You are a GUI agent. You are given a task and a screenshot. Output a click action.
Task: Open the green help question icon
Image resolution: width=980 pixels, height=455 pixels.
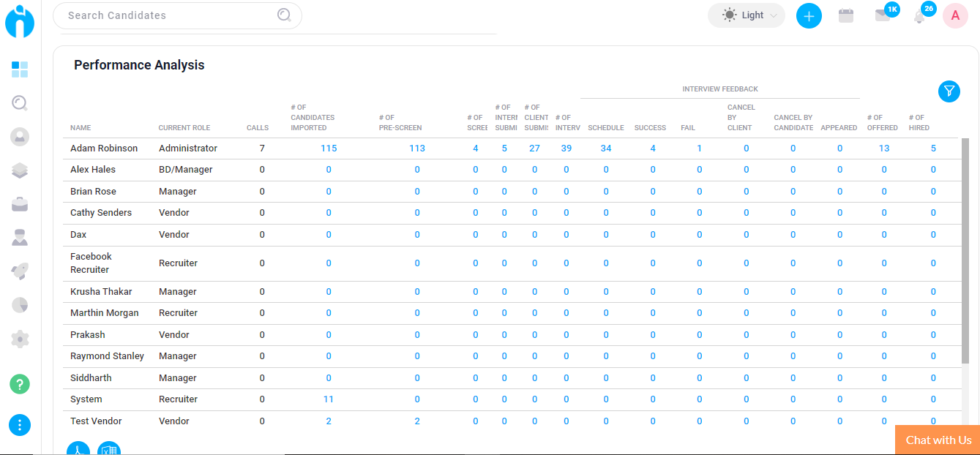20,384
